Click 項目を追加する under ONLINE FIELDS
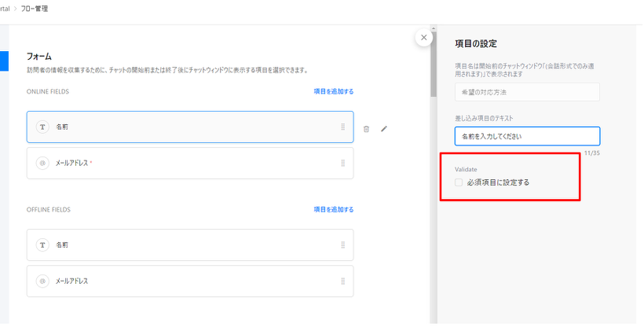This screenshot has width=644, height=335. click(333, 91)
